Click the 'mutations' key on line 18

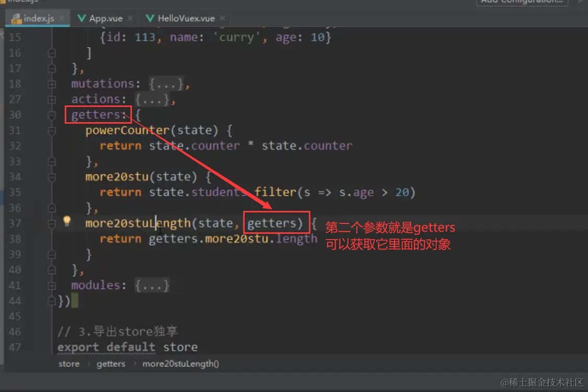pyautogui.click(x=103, y=84)
